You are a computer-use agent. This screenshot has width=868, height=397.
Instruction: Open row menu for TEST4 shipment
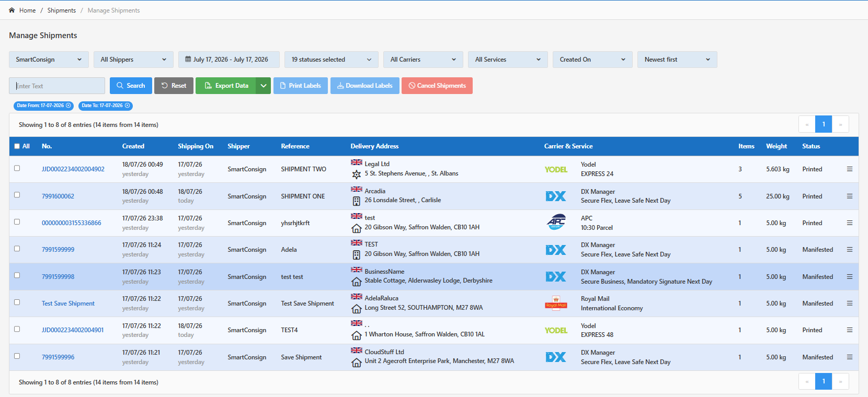click(850, 330)
